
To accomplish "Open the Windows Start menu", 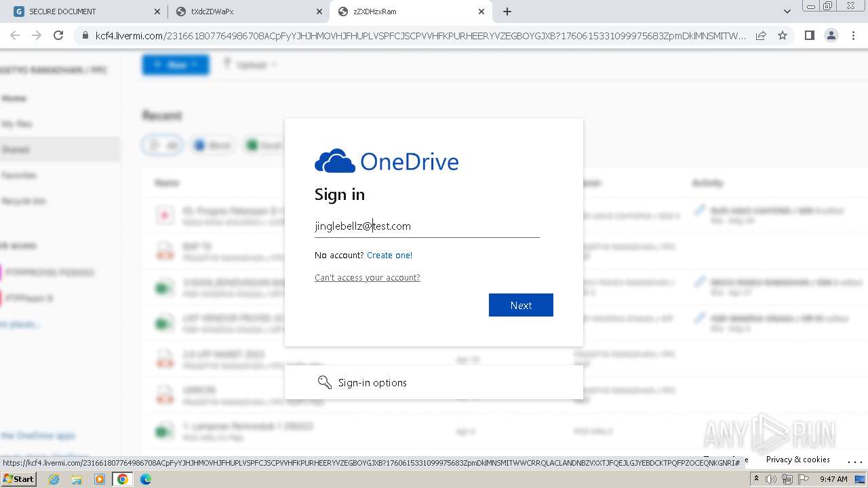I will (18, 479).
